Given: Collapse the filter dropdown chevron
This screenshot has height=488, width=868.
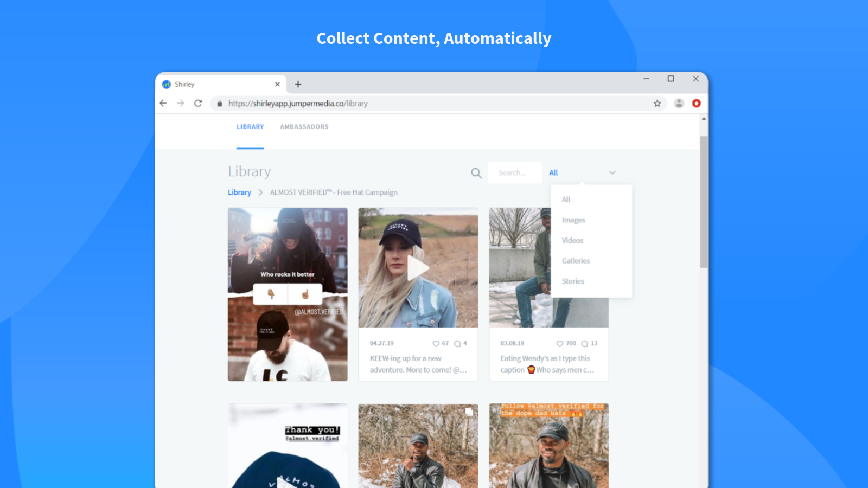Looking at the screenshot, I should [x=612, y=173].
